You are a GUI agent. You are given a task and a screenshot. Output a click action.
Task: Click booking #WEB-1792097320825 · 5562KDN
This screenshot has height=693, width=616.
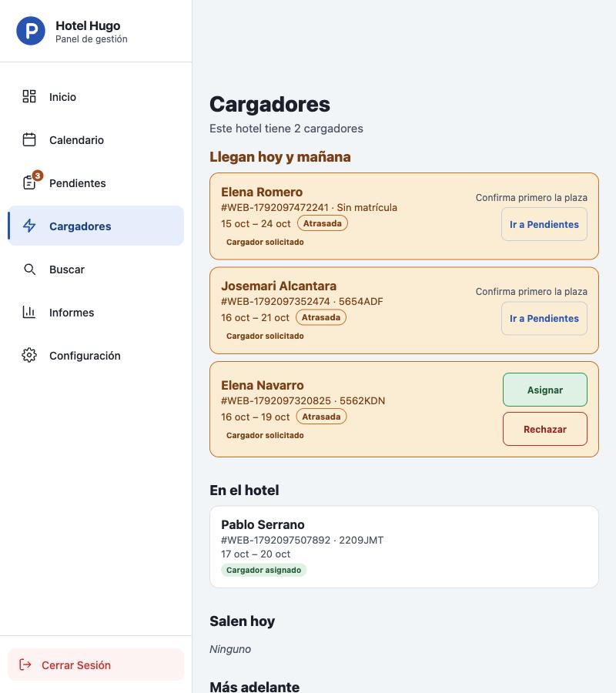point(303,401)
